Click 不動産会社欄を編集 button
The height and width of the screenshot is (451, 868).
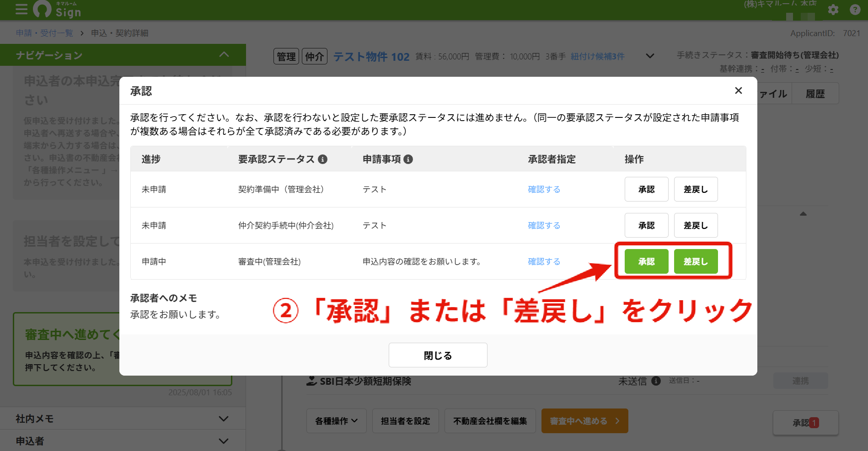[x=490, y=421]
